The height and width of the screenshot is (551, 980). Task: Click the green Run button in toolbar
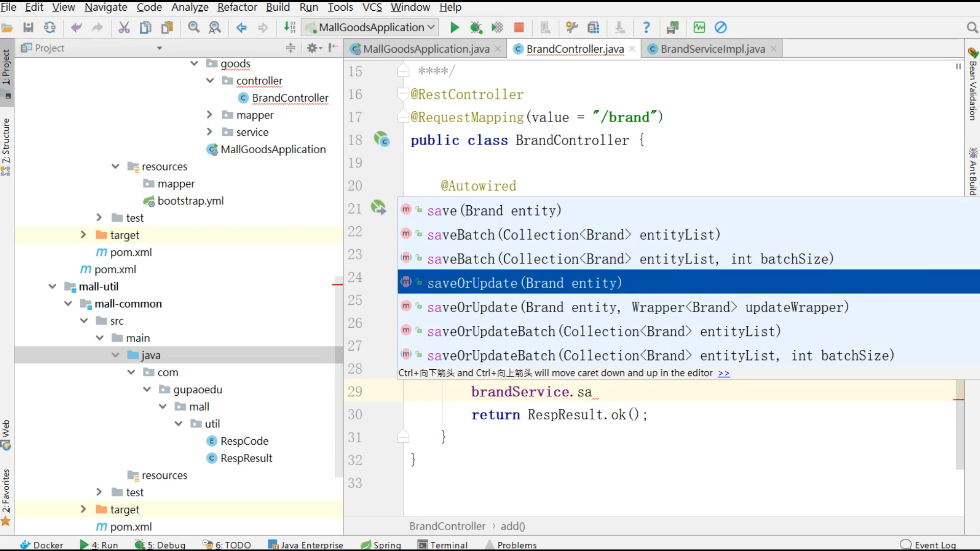coord(454,28)
